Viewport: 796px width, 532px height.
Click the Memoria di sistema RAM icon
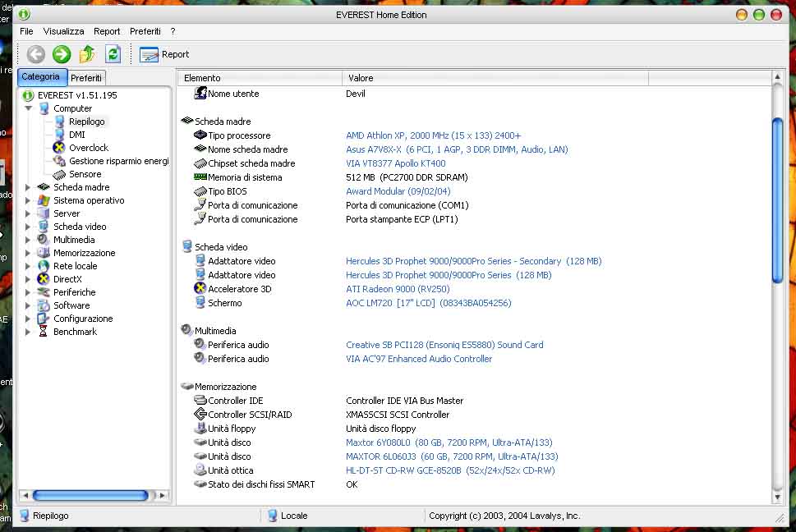coord(200,177)
